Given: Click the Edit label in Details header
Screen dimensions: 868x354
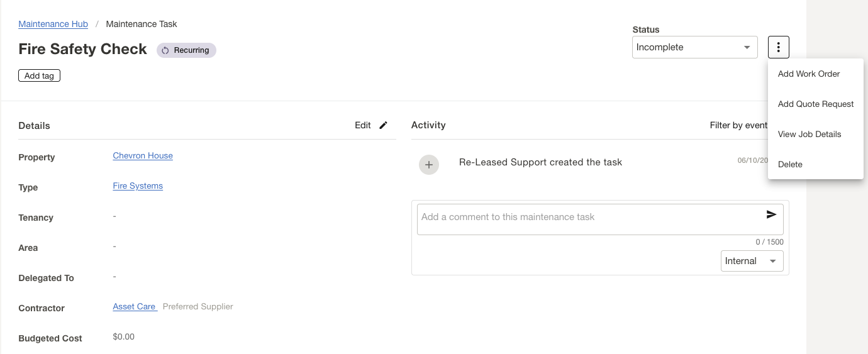Looking at the screenshot, I should [x=363, y=125].
